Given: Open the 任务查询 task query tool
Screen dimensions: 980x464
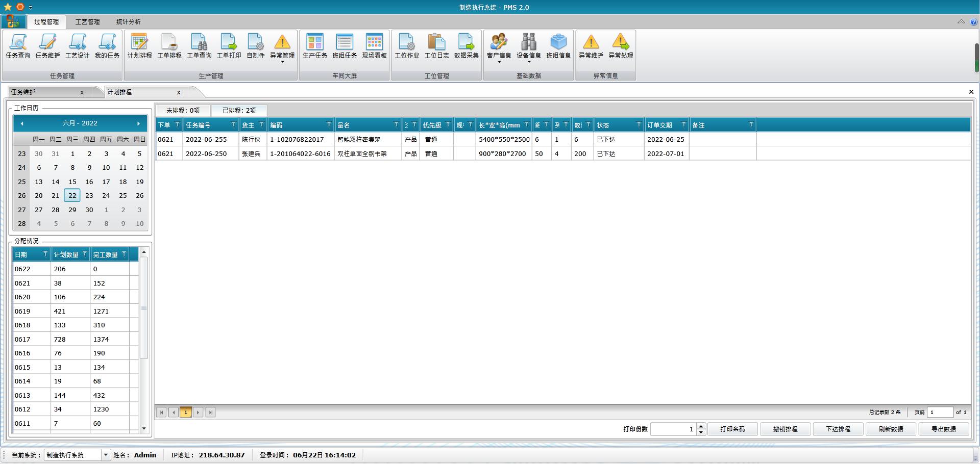Looking at the screenshot, I should point(18,46).
